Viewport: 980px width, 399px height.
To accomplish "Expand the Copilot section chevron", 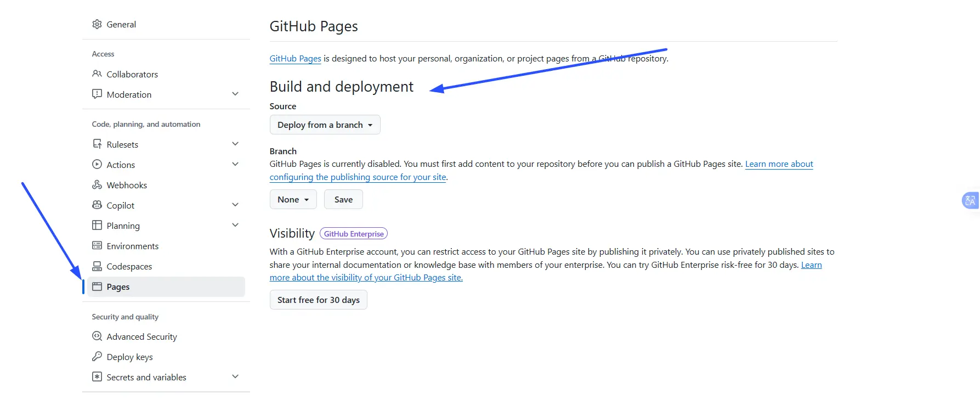I will tap(235, 205).
